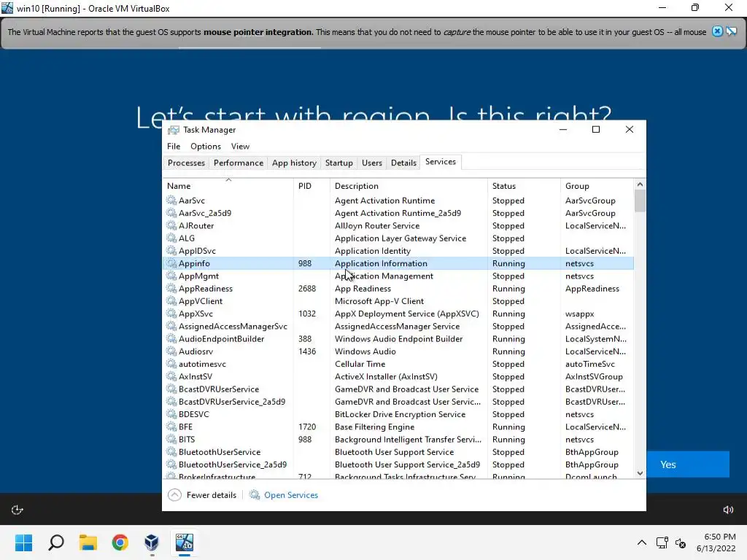747x560 pixels.
Task: Select the BcastDVRUserService_2a5d9 row
Action: coord(398,402)
